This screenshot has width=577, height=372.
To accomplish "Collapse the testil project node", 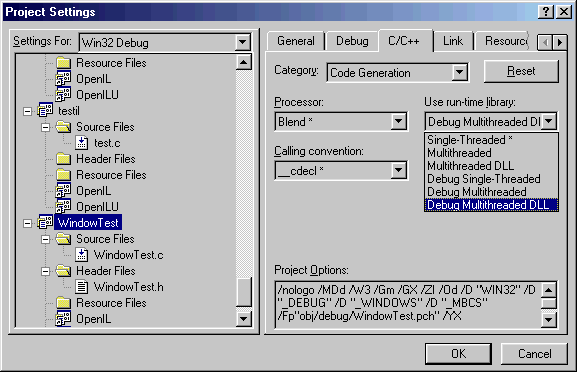I will (x=27, y=111).
